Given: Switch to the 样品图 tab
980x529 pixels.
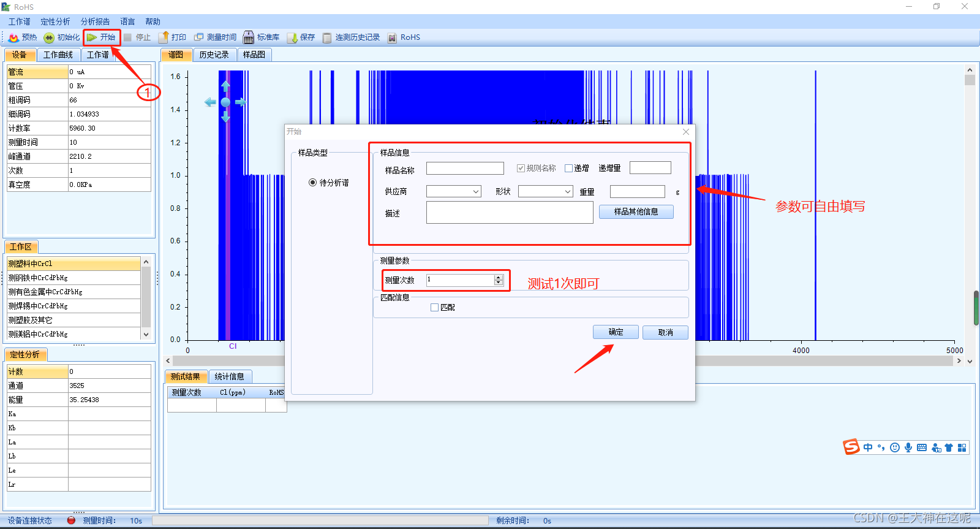Looking at the screenshot, I should tap(254, 55).
